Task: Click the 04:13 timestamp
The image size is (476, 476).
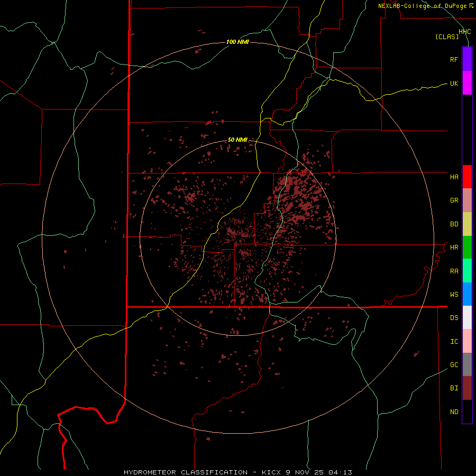Action: (341, 472)
